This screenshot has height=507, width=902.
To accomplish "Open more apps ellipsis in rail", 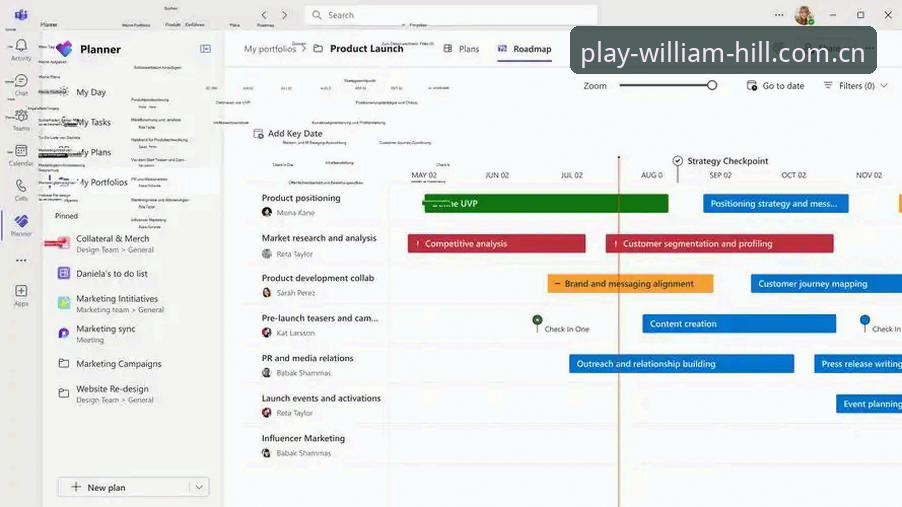I will 21,261.
